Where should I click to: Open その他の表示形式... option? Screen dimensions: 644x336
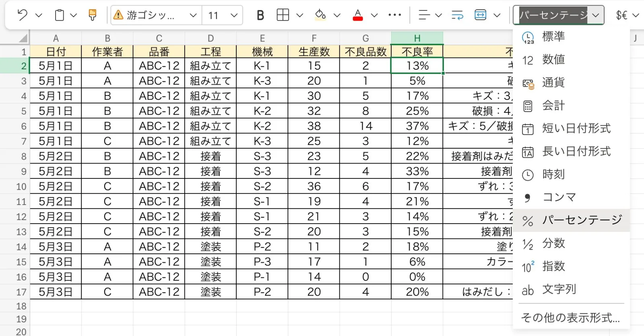tap(570, 318)
